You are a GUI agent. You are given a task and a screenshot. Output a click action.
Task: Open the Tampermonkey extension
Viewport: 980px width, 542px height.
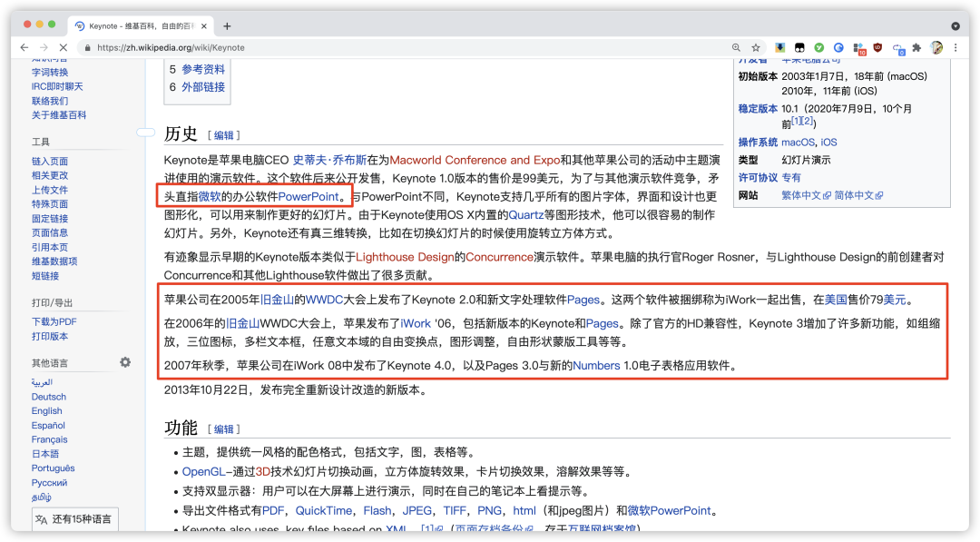799,47
